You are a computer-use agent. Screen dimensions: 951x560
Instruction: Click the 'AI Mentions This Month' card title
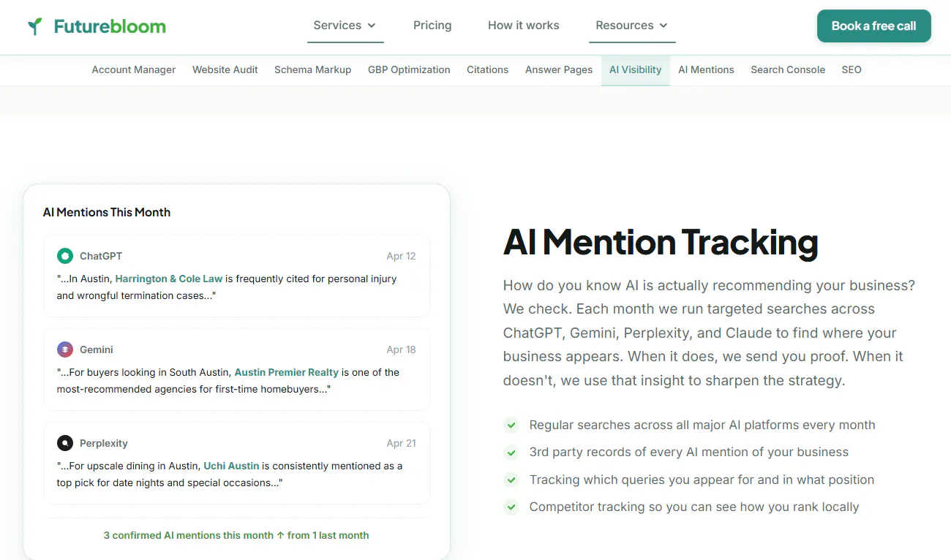(x=107, y=212)
